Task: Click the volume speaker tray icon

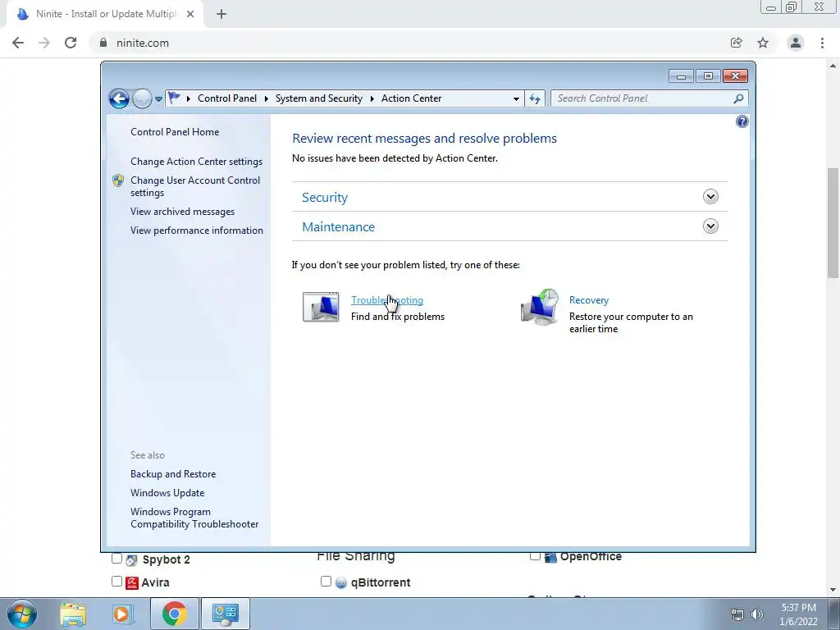Action: [756, 614]
